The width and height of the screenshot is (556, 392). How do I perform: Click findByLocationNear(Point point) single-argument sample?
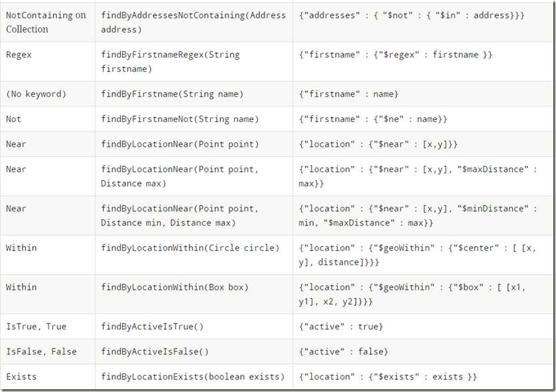pyautogui.click(x=180, y=144)
